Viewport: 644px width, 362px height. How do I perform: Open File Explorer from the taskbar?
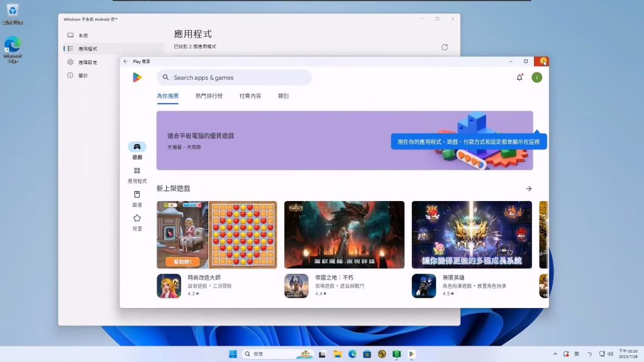[x=338, y=354]
